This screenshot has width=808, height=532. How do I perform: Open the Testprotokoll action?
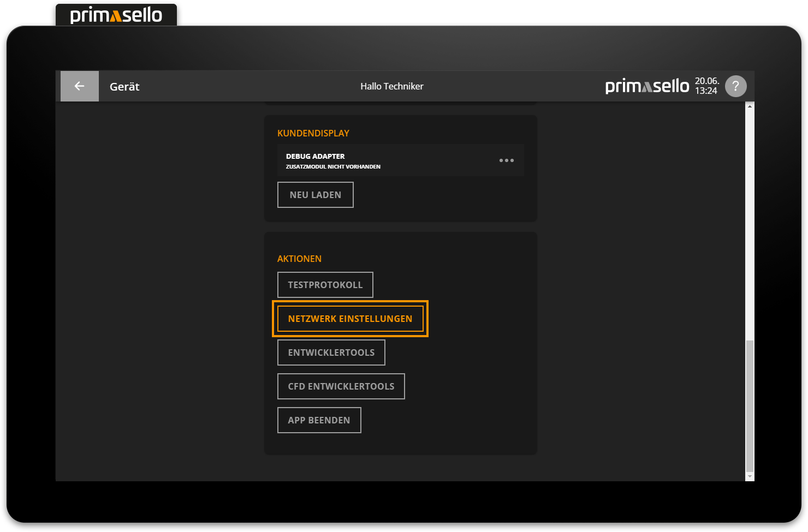click(325, 284)
